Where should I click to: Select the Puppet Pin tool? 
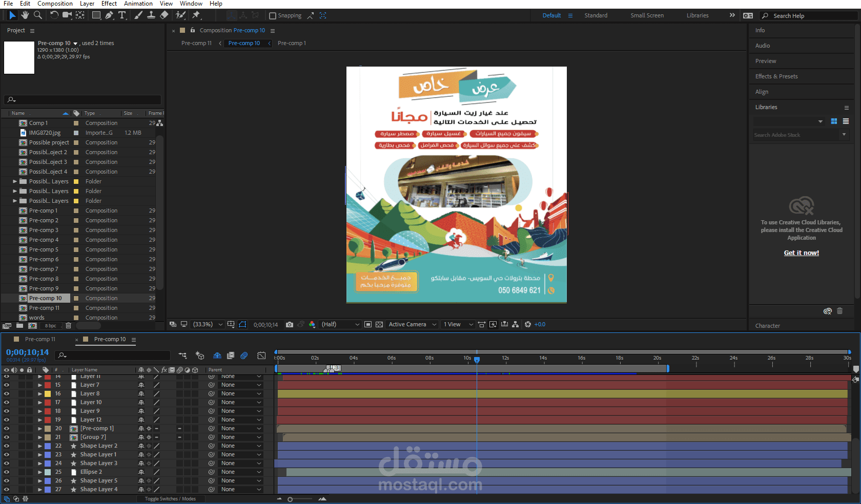(196, 15)
